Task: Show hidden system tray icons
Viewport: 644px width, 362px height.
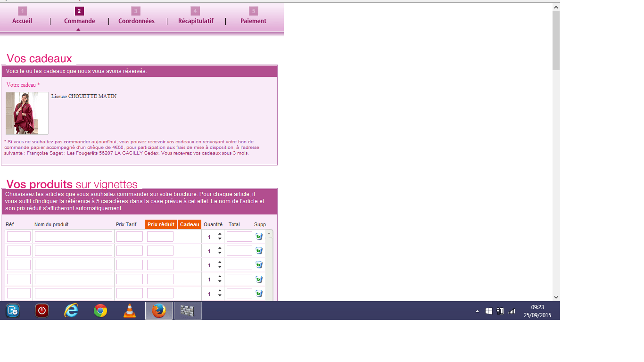Action: [x=477, y=311]
